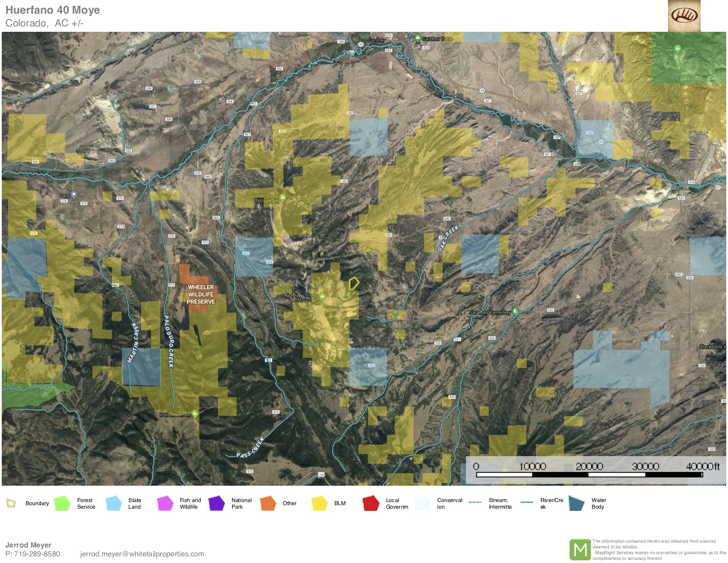Viewport: 728px width, 563px height.
Task: Click the Core location pin
Action: point(74,195)
